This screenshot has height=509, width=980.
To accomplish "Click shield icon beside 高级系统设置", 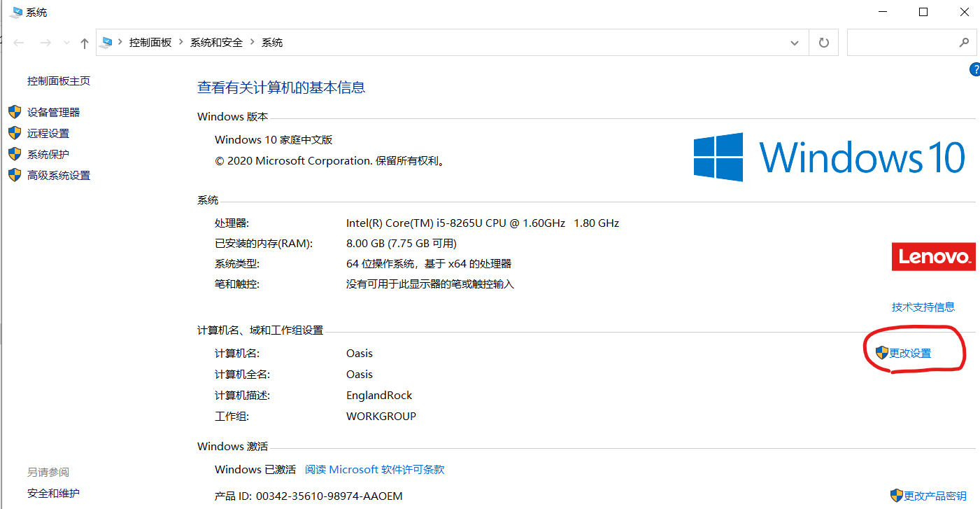I will (15, 175).
